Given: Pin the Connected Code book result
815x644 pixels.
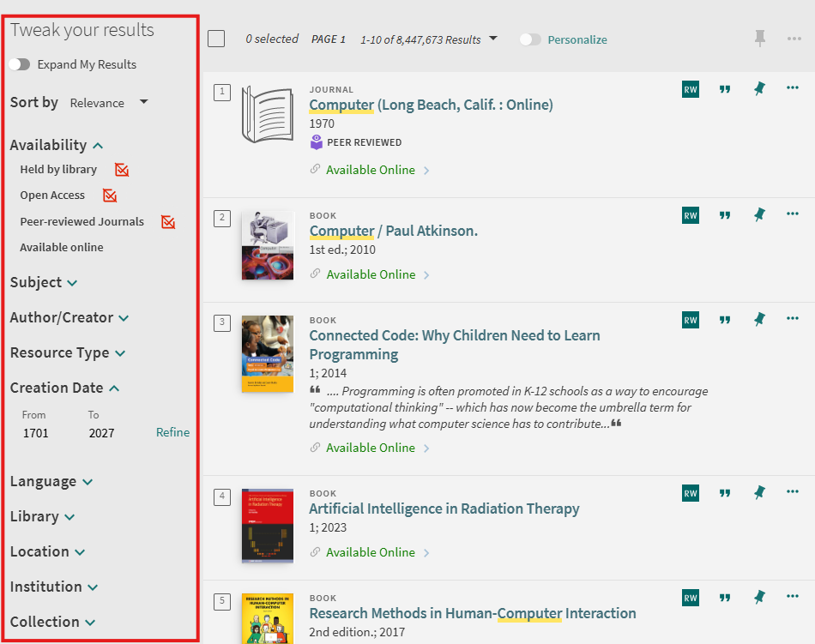Looking at the screenshot, I should pos(759,320).
